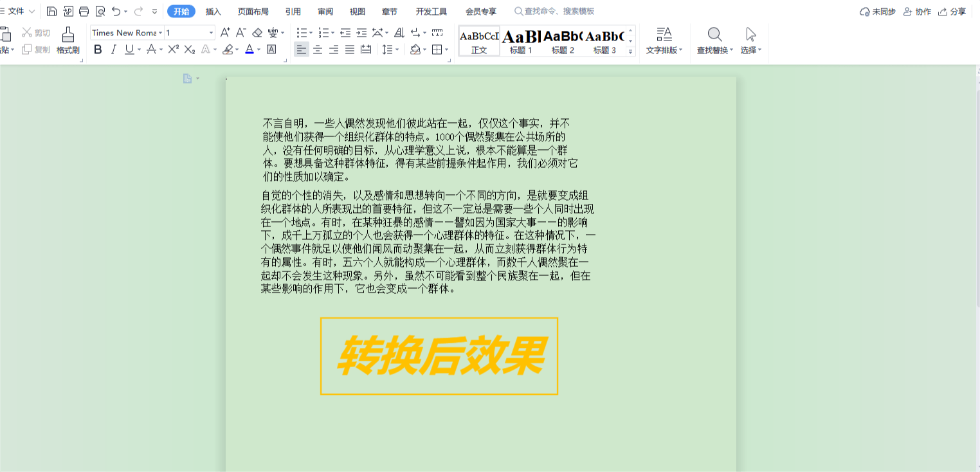Switch to the 视图 tab
Viewport: 980px width, 472px height.
coord(358,12)
